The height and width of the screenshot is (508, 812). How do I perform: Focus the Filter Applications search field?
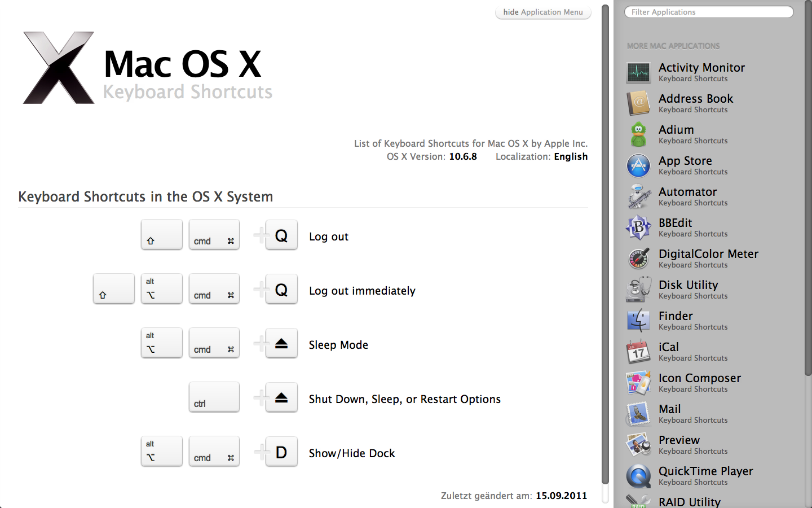[x=709, y=12]
